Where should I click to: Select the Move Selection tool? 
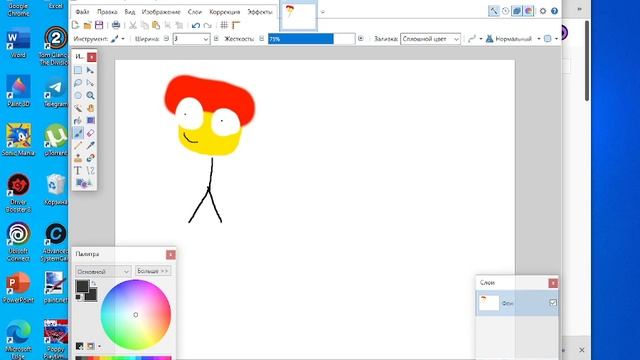click(90, 83)
